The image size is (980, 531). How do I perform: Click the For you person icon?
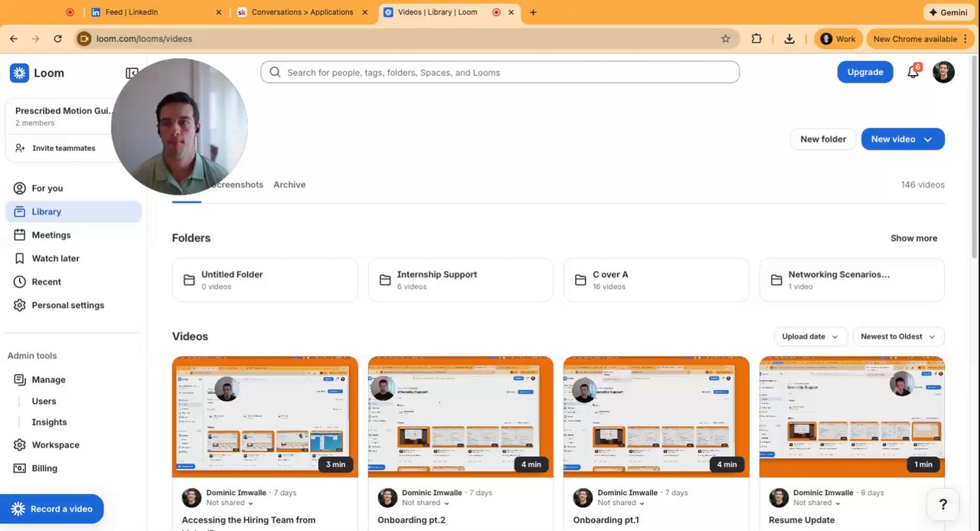click(20, 188)
